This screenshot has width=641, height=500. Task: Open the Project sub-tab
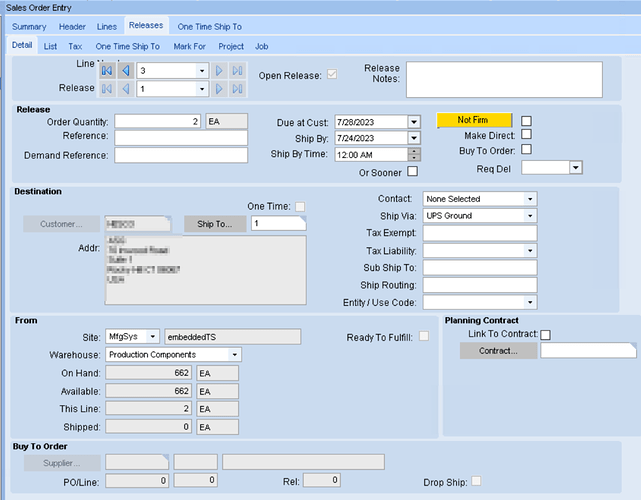click(x=231, y=47)
